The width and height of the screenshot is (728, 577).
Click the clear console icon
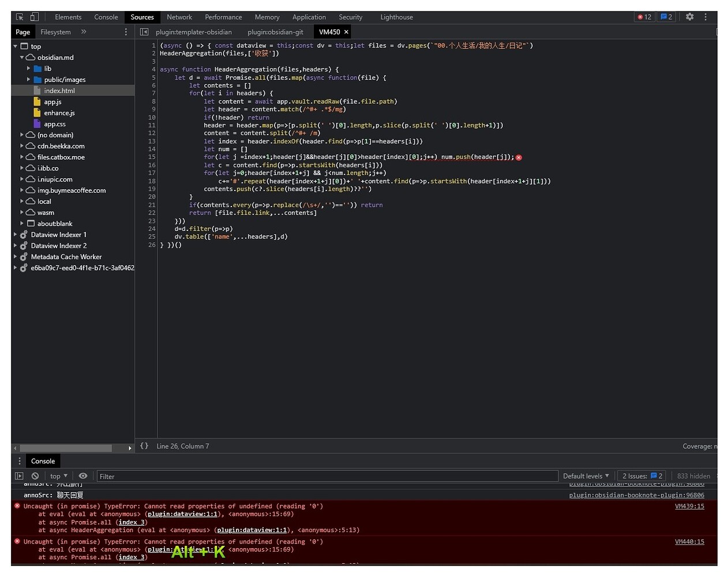tap(35, 476)
